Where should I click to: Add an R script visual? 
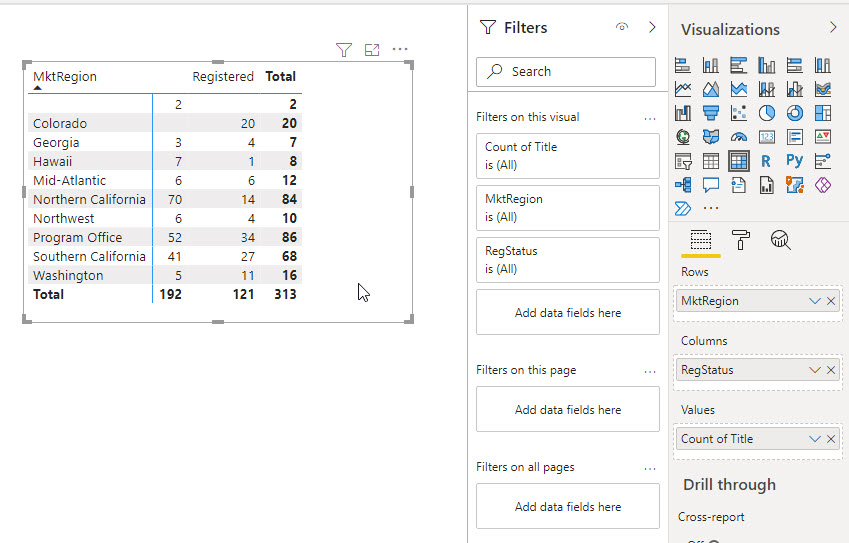767,161
